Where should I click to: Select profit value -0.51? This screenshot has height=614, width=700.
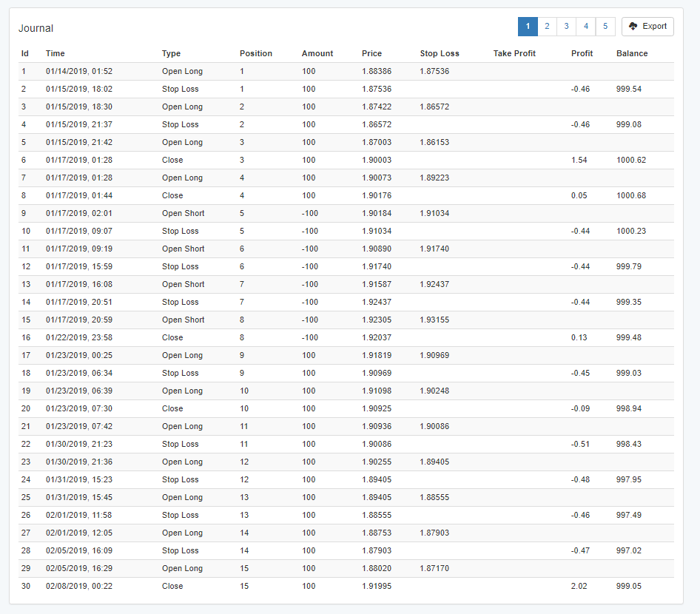click(x=580, y=444)
